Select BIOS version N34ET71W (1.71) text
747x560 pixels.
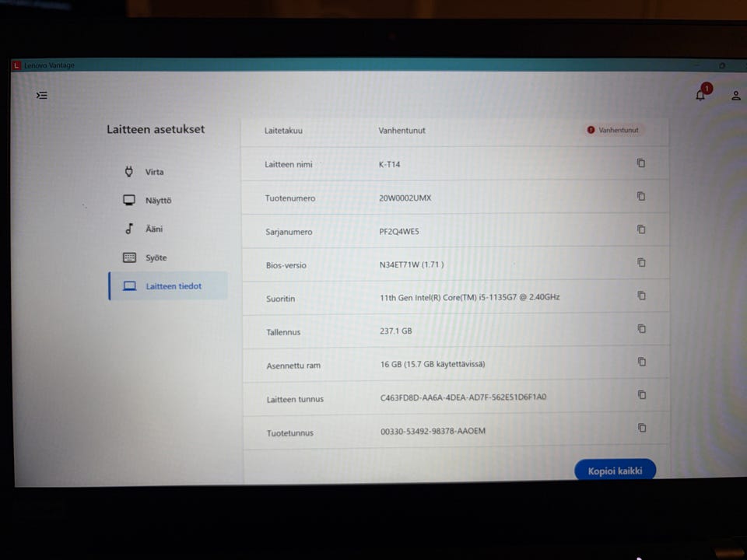click(412, 264)
